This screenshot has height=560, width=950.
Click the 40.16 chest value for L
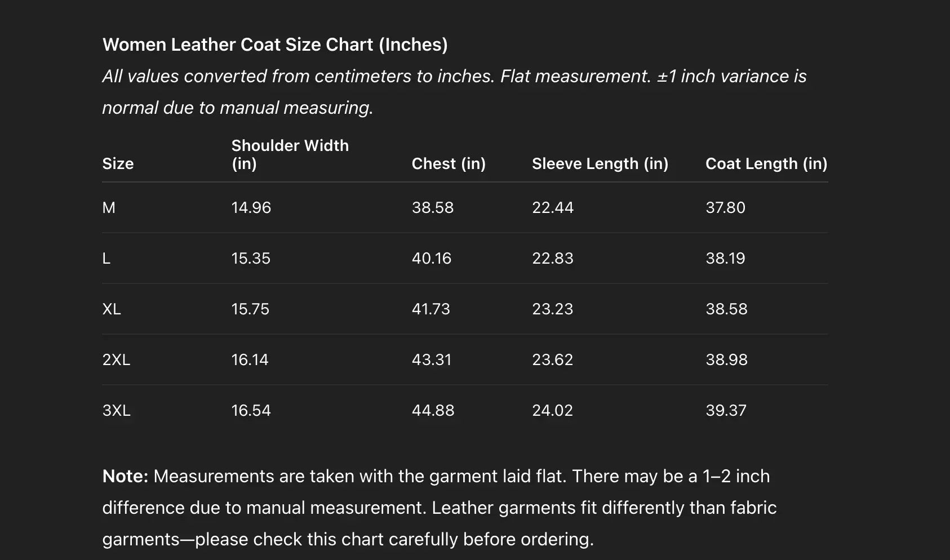pyautogui.click(x=432, y=258)
